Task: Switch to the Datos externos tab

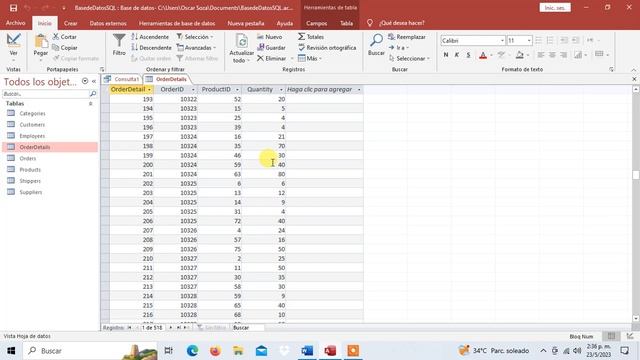Action: point(108,23)
